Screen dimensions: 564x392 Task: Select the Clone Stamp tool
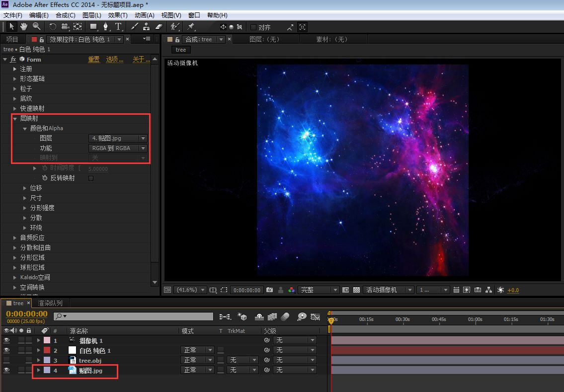146,26
